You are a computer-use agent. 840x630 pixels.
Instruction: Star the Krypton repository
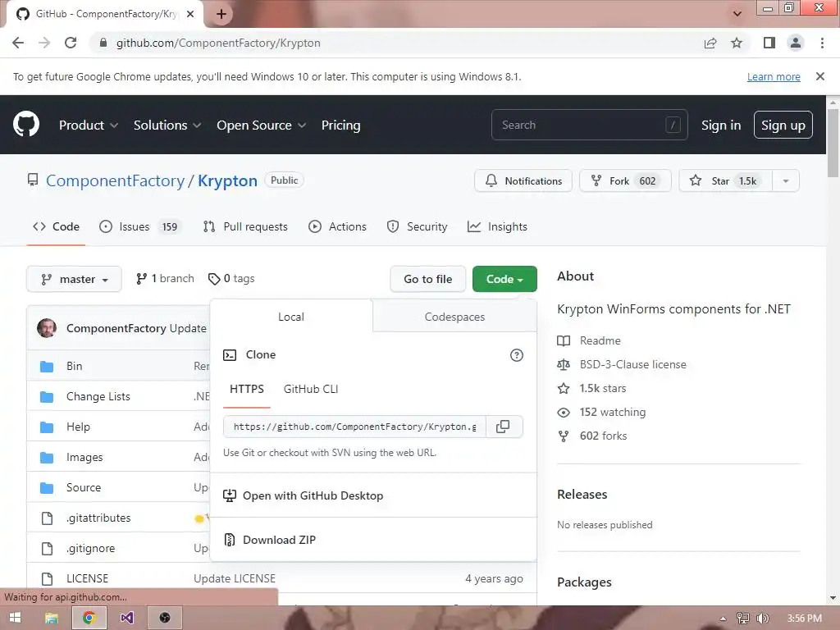726,181
